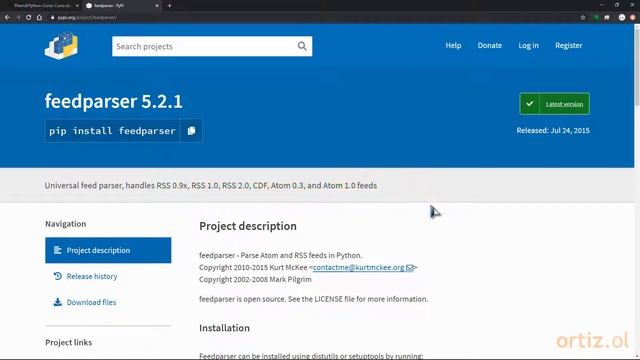Image resolution: width=640 pixels, height=360 pixels.
Task: Click the 'Copyright 2002-2008 Mark Pilgrim' line
Action: click(x=255, y=279)
